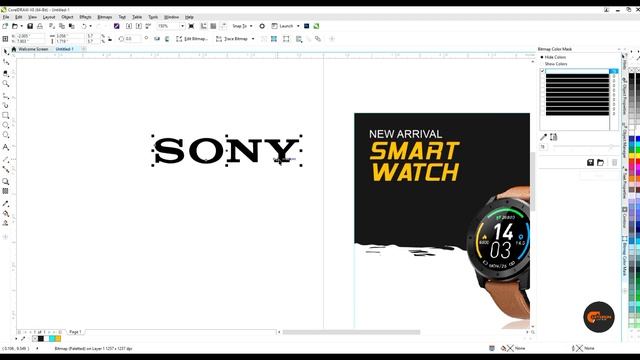Print the document via the printer icon

click(40, 26)
